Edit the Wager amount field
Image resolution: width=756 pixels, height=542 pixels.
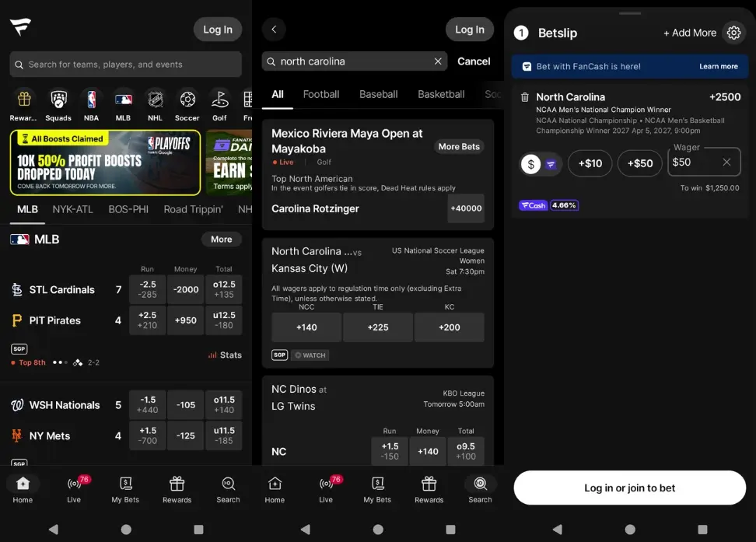704,162
